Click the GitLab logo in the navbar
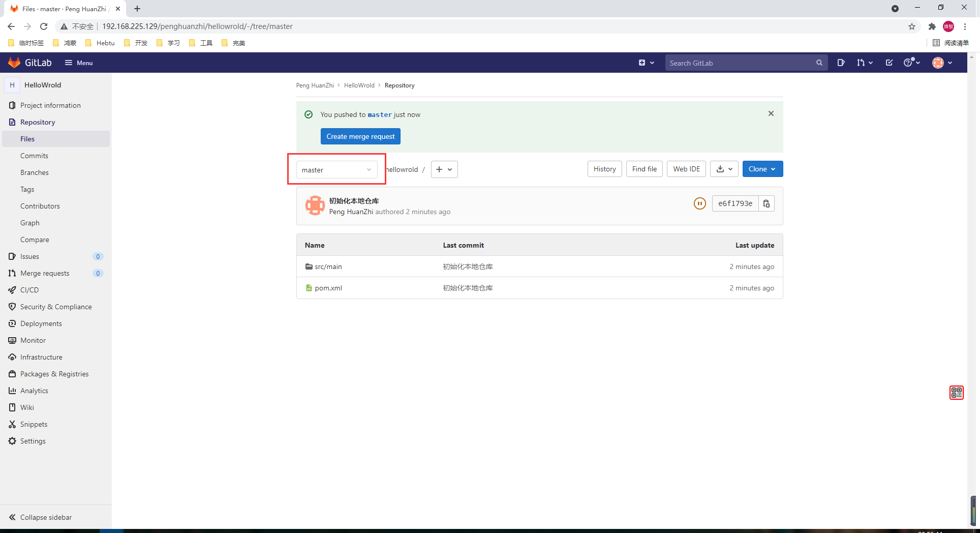This screenshot has height=533, width=980. pyautogui.click(x=30, y=63)
